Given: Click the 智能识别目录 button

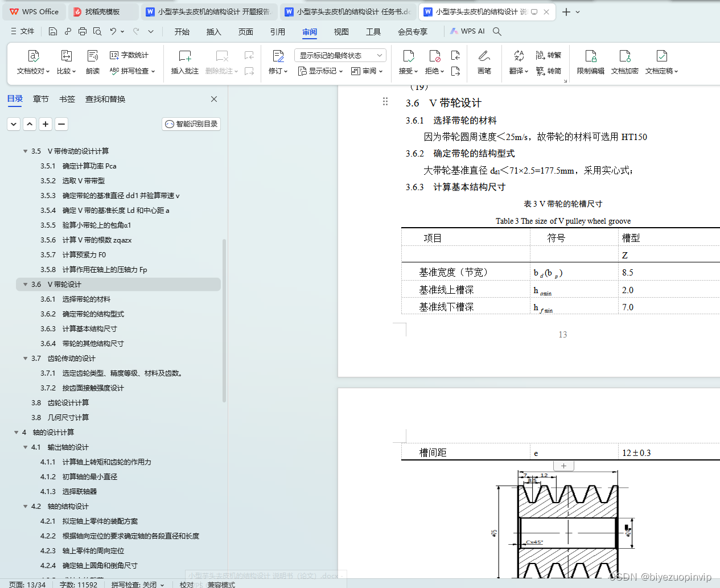Looking at the screenshot, I should [x=191, y=124].
